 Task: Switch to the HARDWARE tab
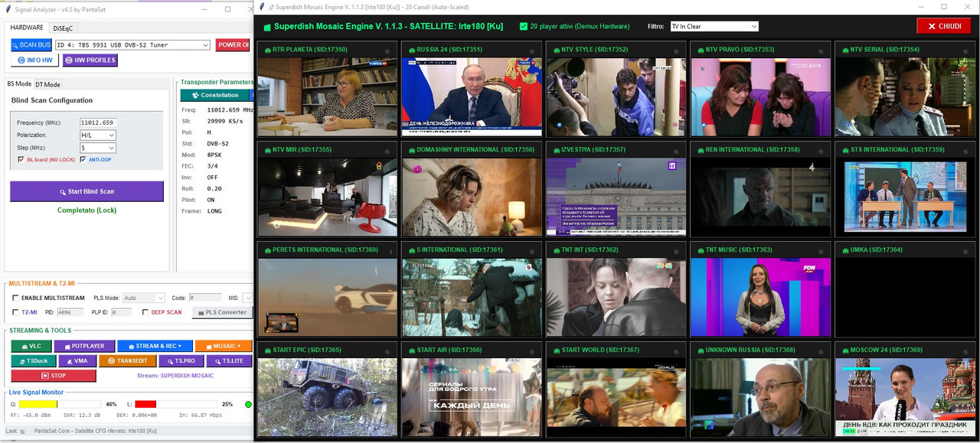[27, 28]
